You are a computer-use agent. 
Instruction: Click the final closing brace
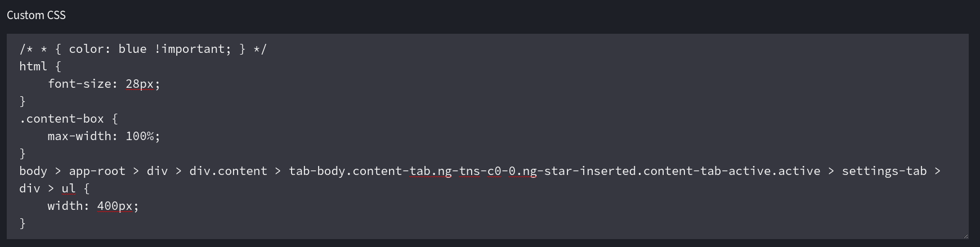pyautogui.click(x=23, y=223)
